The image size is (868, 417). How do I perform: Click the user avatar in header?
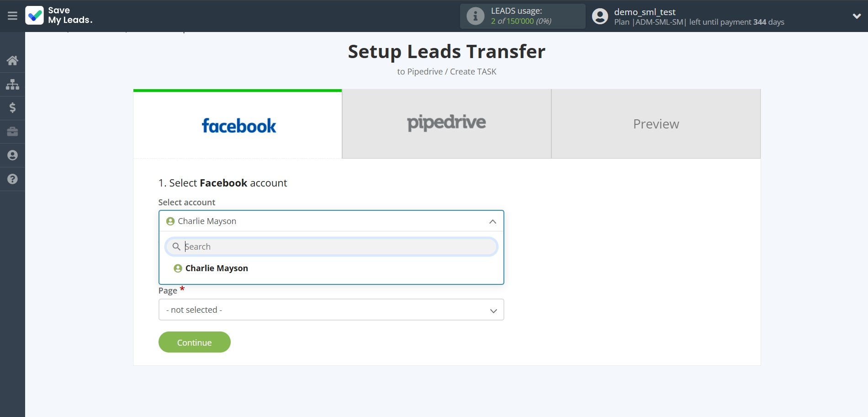[600, 16]
